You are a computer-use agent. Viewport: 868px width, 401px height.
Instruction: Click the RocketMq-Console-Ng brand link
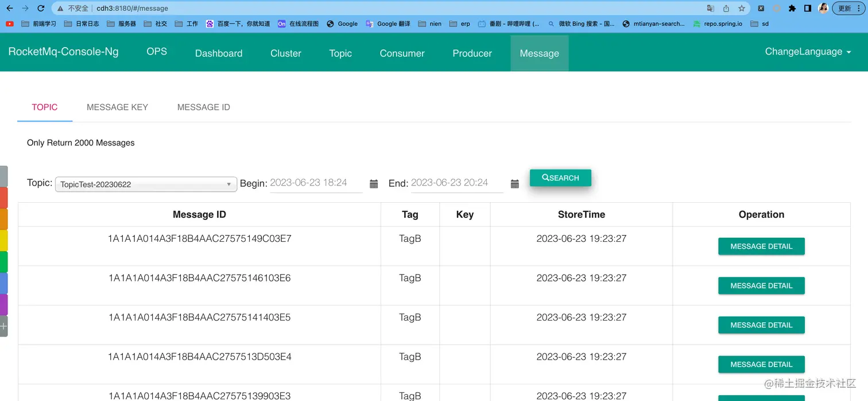63,52
